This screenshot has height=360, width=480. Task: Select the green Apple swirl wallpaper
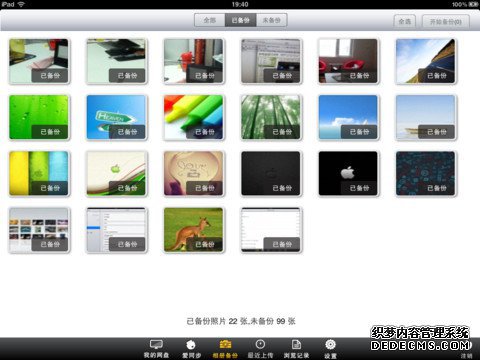click(116, 173)
